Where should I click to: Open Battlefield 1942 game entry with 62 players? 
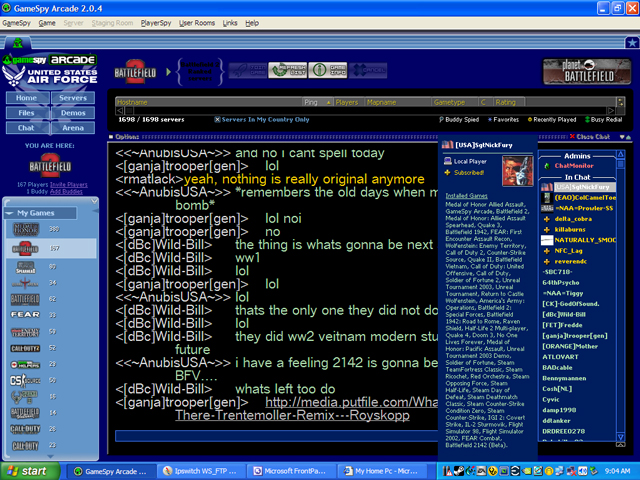25,299
